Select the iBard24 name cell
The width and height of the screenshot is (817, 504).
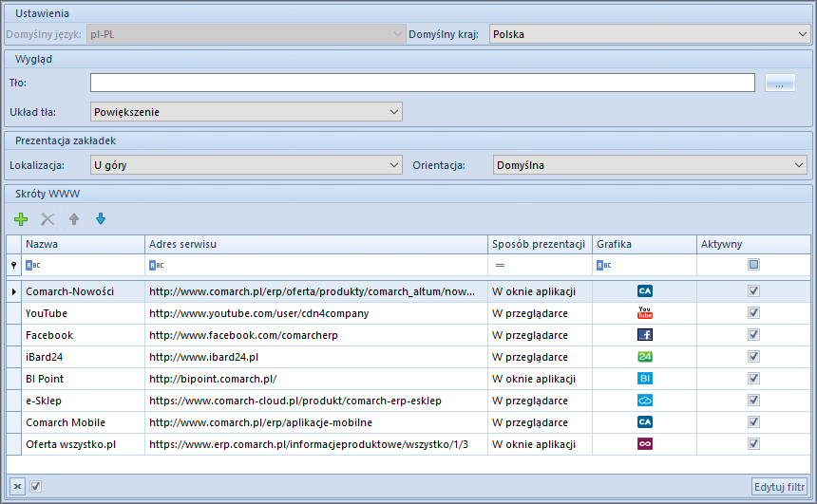[83, 357]
